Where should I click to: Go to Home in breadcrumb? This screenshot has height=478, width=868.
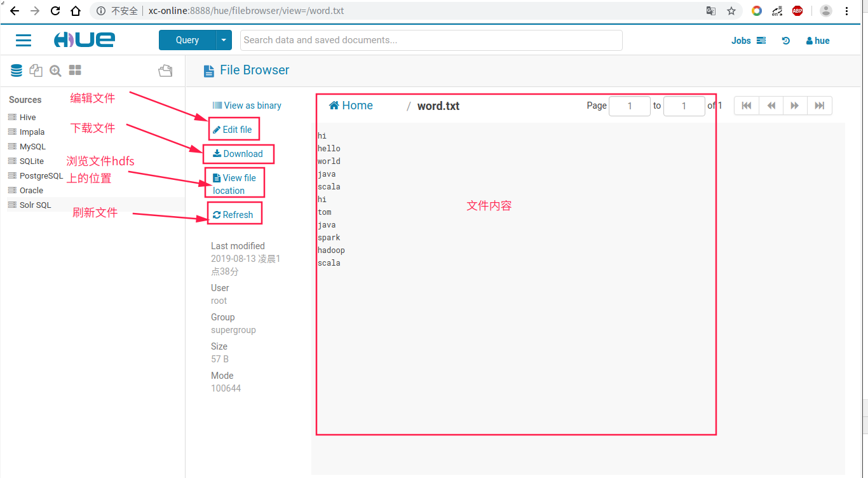point(351,106)
